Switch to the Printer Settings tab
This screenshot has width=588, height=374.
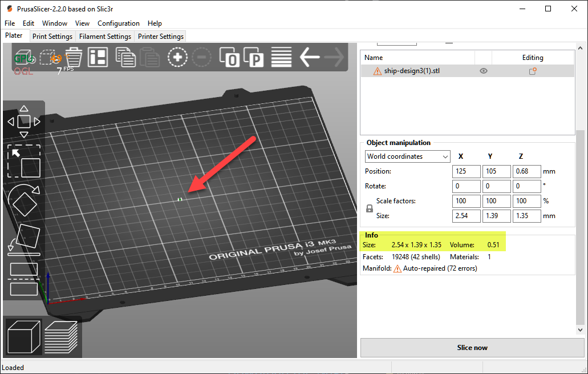[160, 37]
